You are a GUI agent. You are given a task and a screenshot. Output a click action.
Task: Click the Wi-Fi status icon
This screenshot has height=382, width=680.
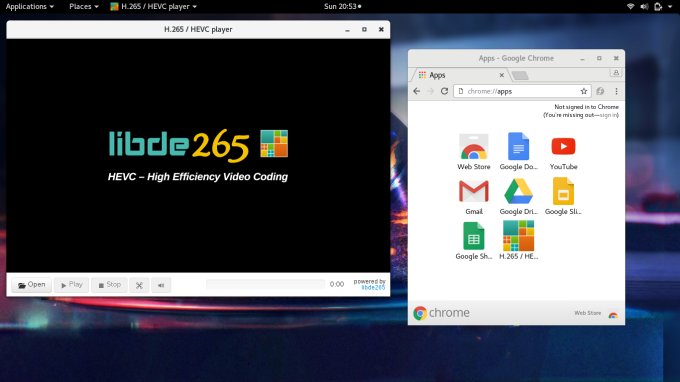[x=631, y=7]
